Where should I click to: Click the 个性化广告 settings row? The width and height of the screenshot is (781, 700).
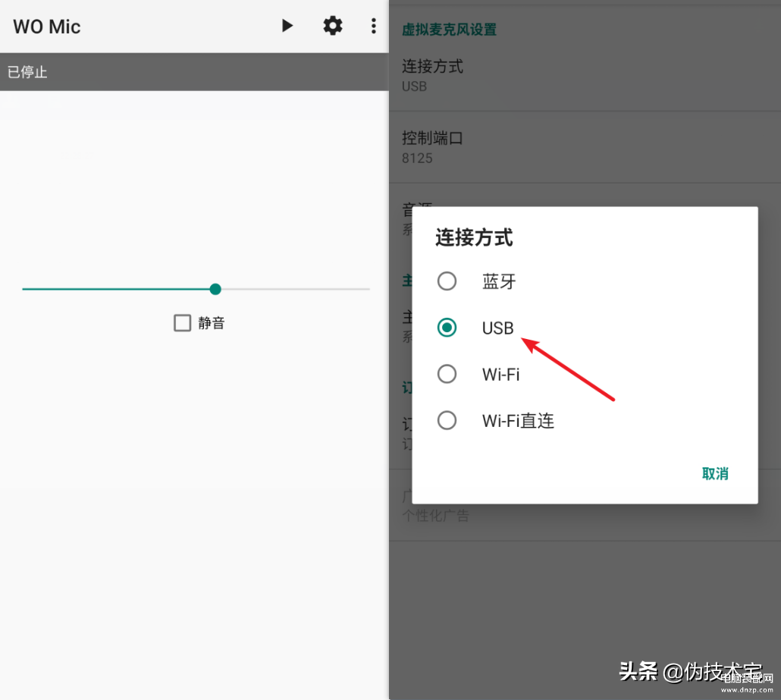pyautogui.click(x=585, y=505)
